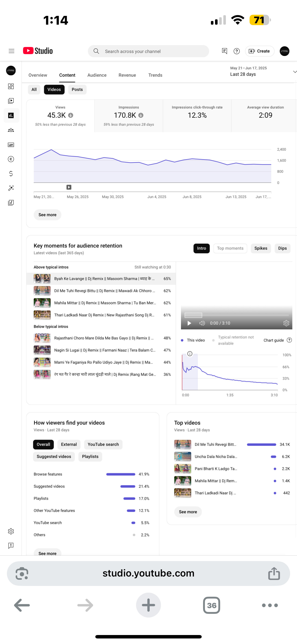This screenshot has width=297, height=644.
Task: Mute the preview video volume
Action: tap(202, 323)
